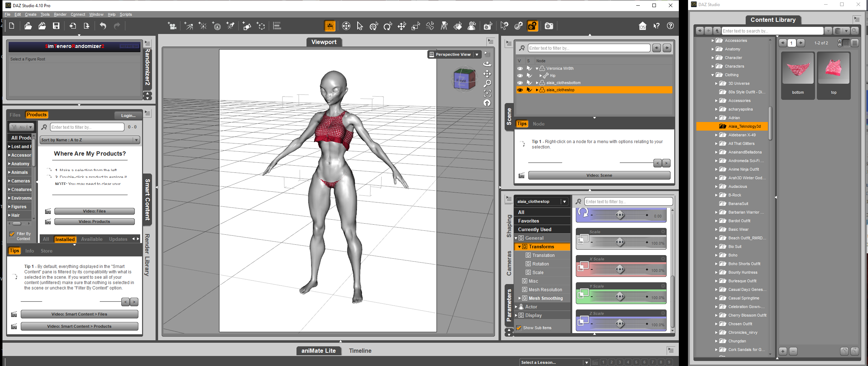Click the viewport frame selection icon

click(x=487, y=93)
